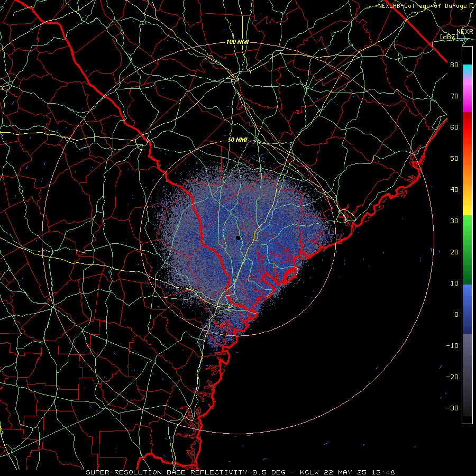Click the 100 NMI range ring label
This screenshot has width=476, height=476.
(x=237, y=42)
